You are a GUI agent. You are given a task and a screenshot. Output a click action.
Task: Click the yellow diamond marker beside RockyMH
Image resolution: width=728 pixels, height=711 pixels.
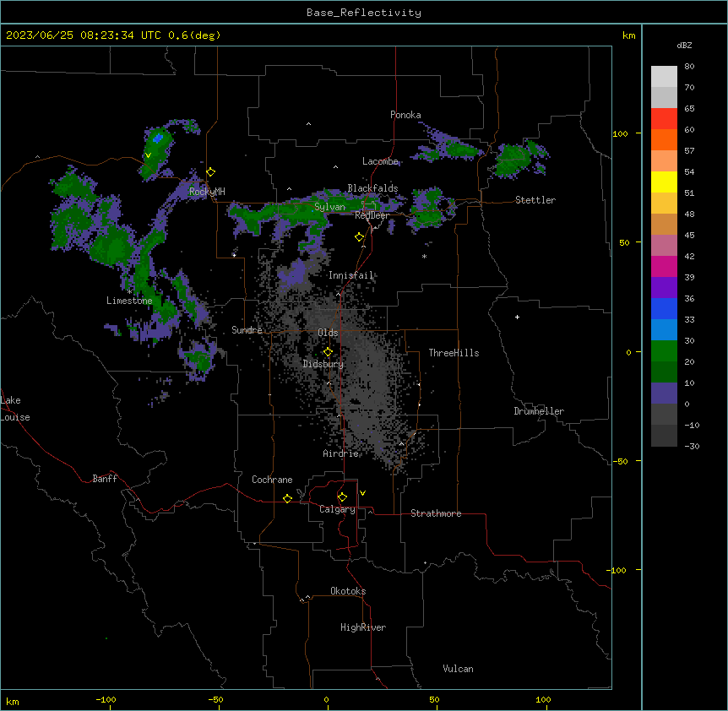pyautogui.click(x=211, y=172)
